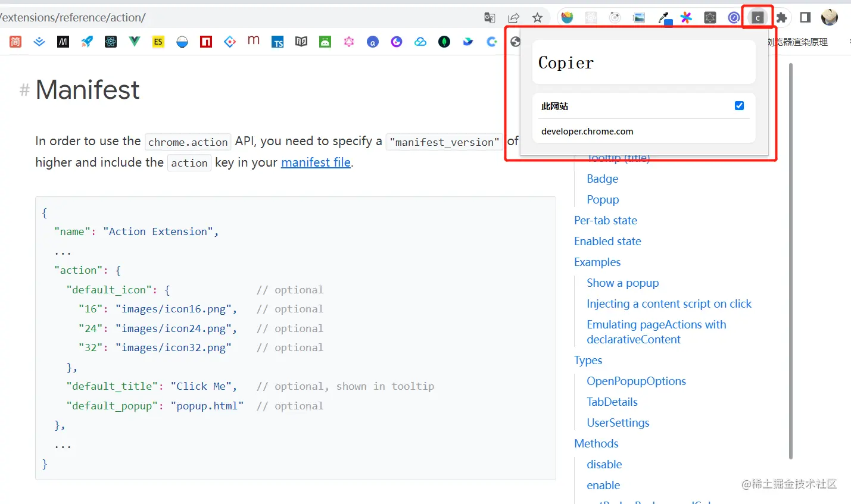The image size is (851, 504).
Task: Open the rocket bookmark icon
Action: [x=87, y=42]
